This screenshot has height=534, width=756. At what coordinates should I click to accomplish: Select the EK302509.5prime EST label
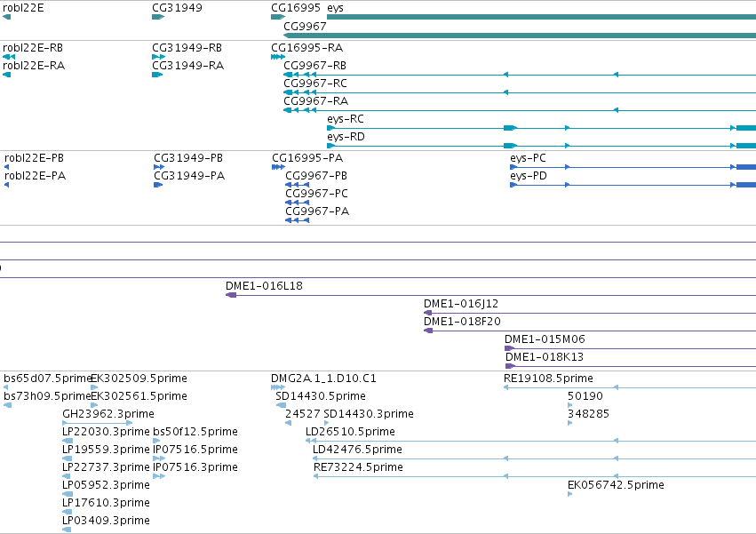coord(139,379)
